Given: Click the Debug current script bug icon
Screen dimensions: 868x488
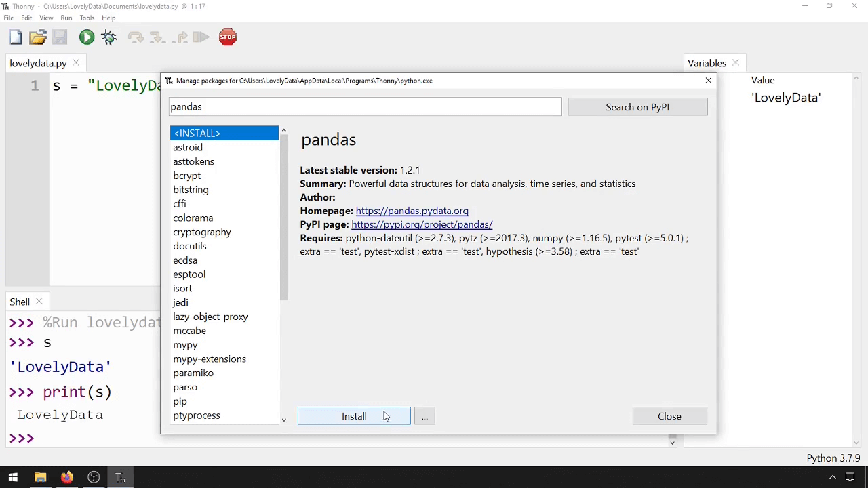Looking at the screenshot, I should point(109,37).
